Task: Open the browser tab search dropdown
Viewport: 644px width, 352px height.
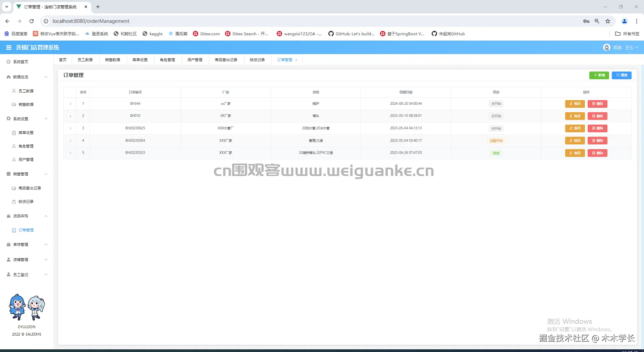Action: [6, 7]
